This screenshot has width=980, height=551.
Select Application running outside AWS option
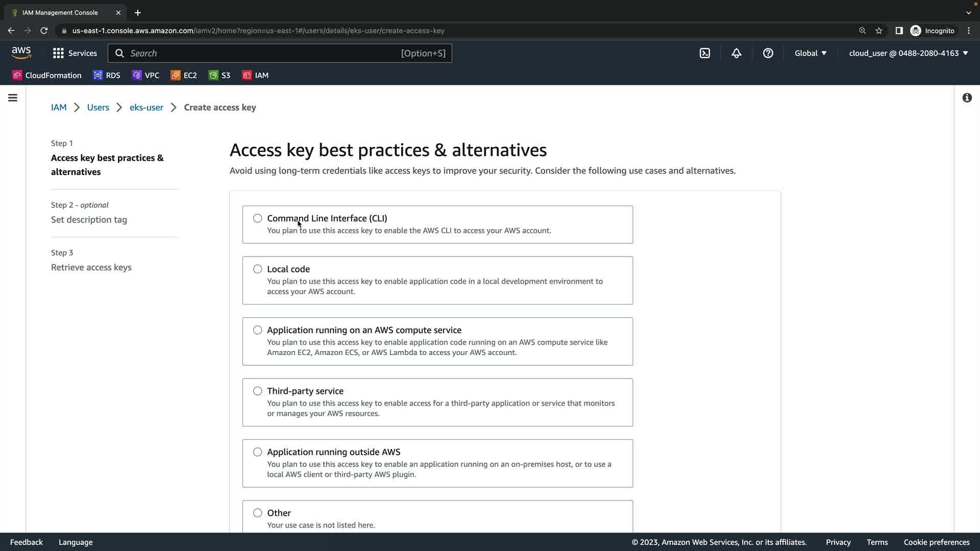[258, 452]
